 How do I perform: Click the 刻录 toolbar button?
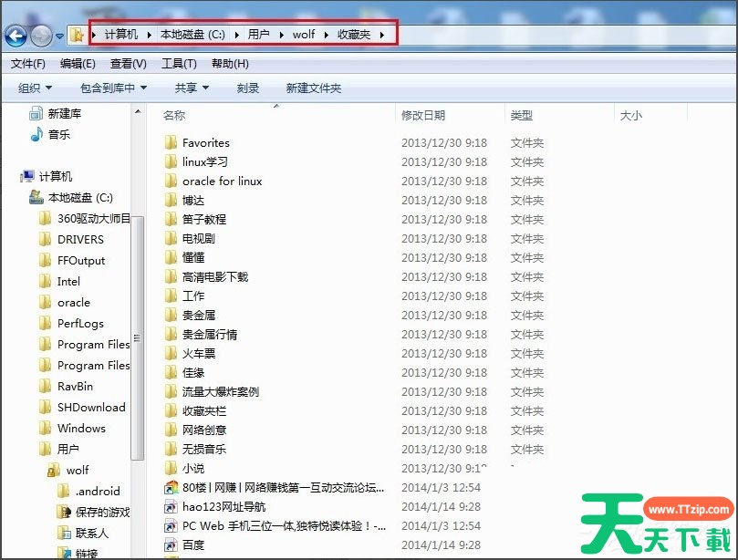coord(248,88)
